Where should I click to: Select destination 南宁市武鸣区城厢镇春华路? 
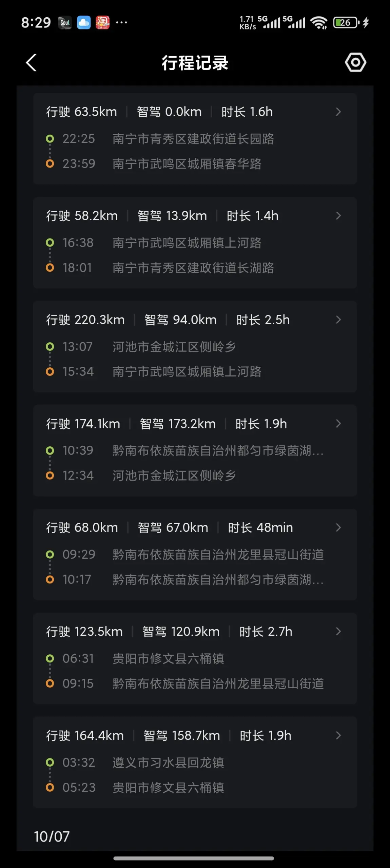tap(187, 164)
